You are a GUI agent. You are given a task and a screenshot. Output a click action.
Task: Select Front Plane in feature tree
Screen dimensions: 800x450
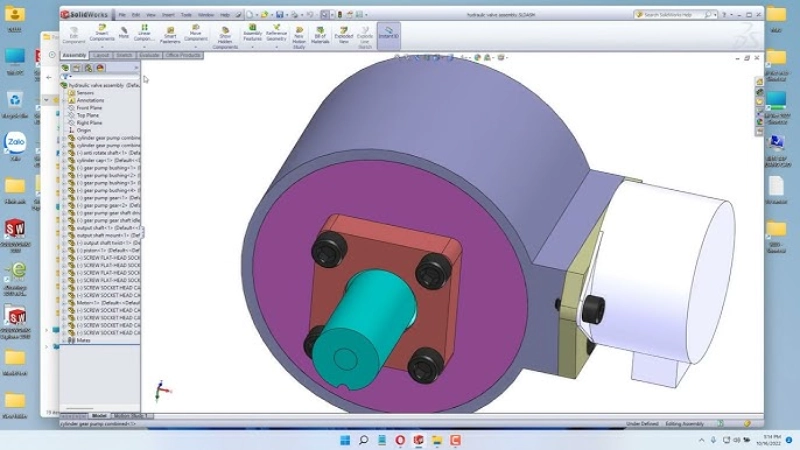click(x=89, y=108)
